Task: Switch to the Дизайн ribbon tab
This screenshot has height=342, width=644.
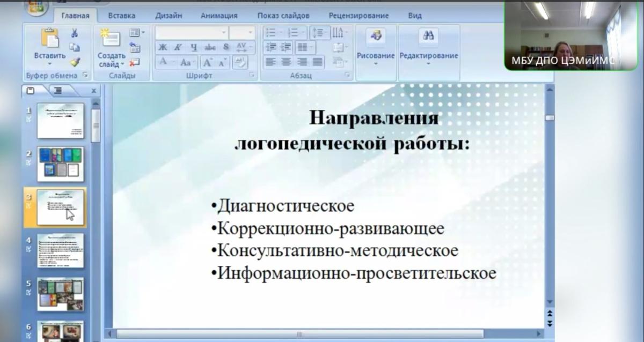Action: (169, 16)
